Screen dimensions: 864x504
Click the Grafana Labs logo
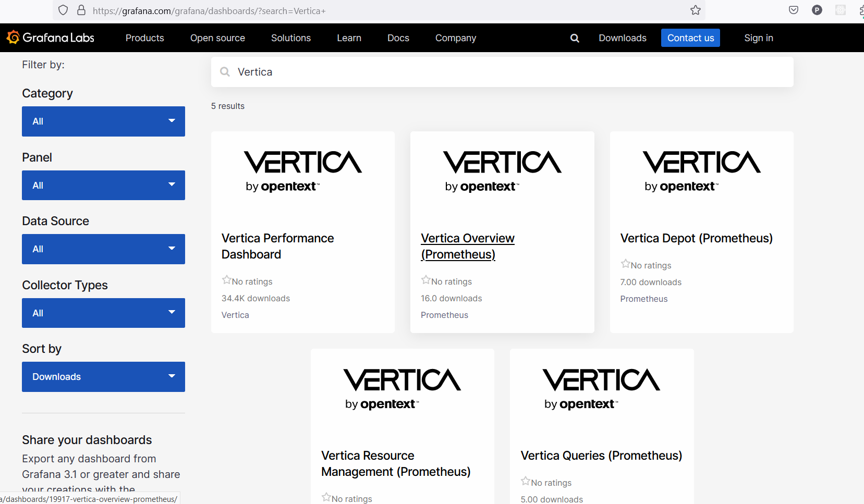coord(50,38)
